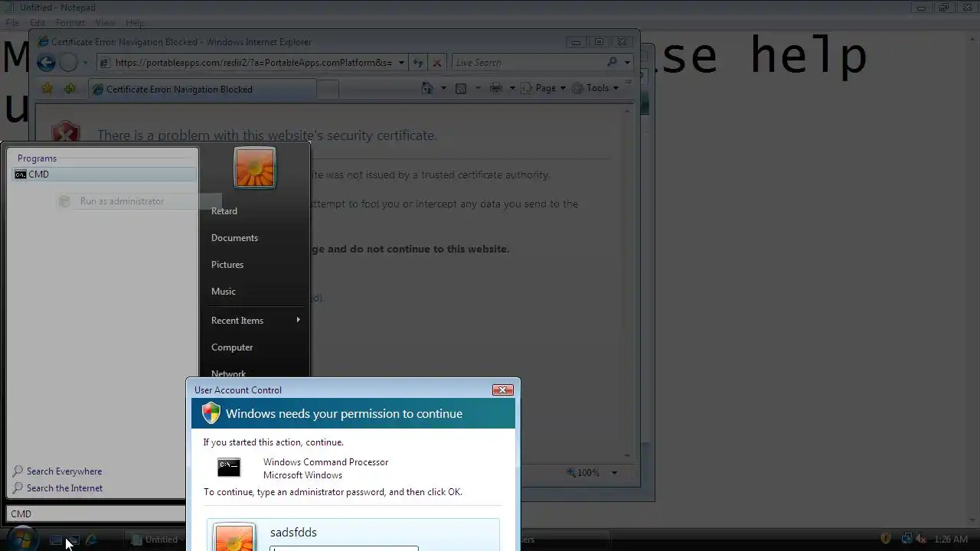Launch Internet Explorer from quick launch
980x551 pixels.
[92, 540]
